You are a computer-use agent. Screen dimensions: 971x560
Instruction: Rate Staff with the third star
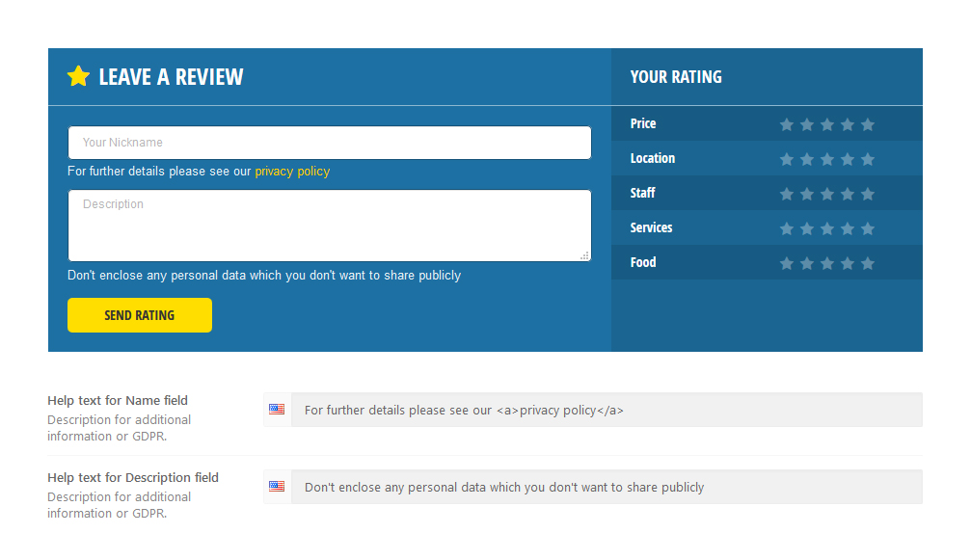click(827, 194)
